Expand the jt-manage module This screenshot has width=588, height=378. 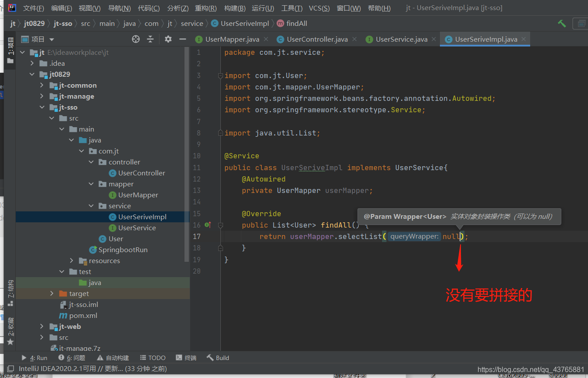coord(42,96)
